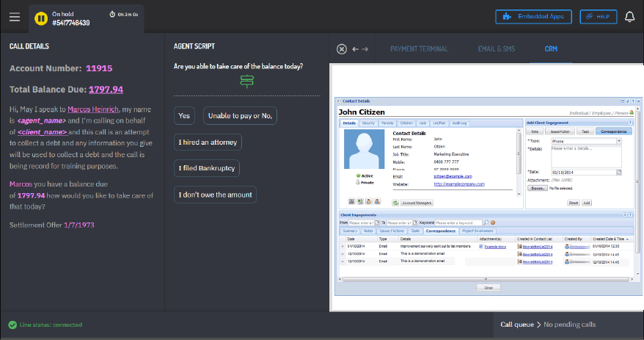Image resolution: width=644 pixels, height=340 pixels.
Task: Open the Security tab in Contact Details
Action: click(368, 123)
